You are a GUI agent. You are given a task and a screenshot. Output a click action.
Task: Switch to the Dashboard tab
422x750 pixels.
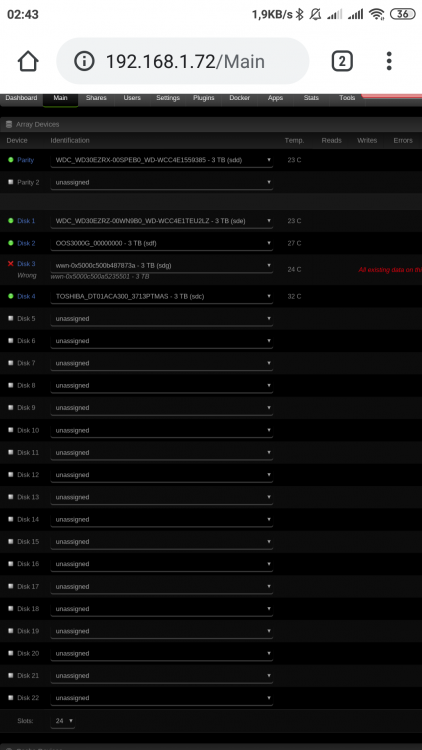[x=21, y=98]
